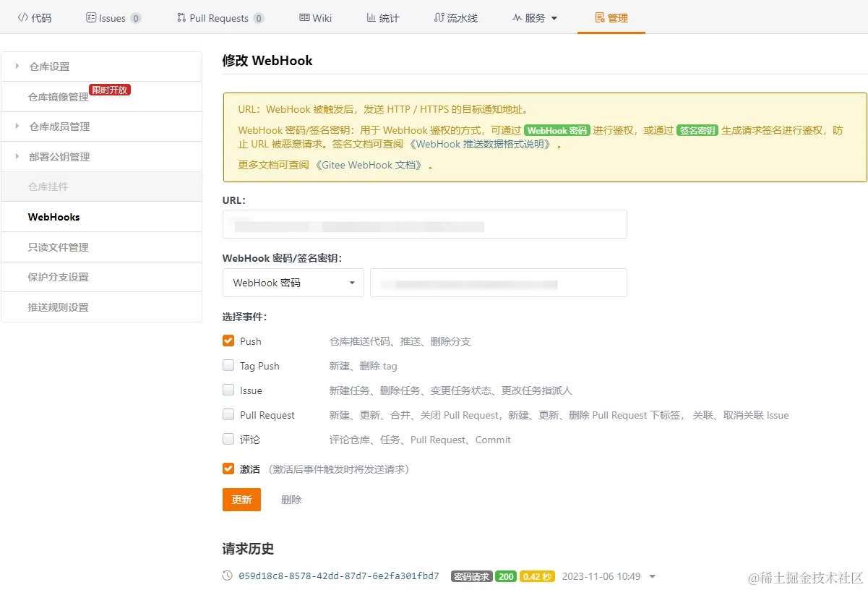
Task: Select WebHooks in the sidebar
Action: coord(53,216)
